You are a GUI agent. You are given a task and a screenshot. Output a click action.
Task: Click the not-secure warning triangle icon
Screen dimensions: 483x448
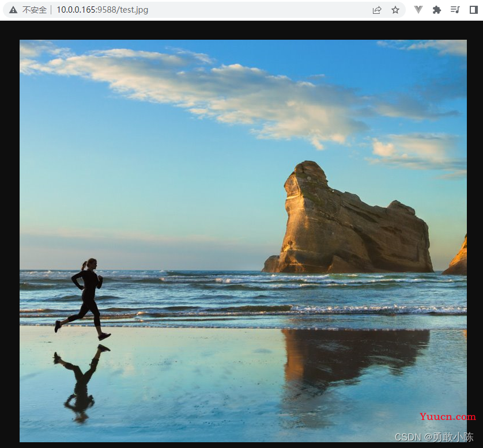coord(13,10)
